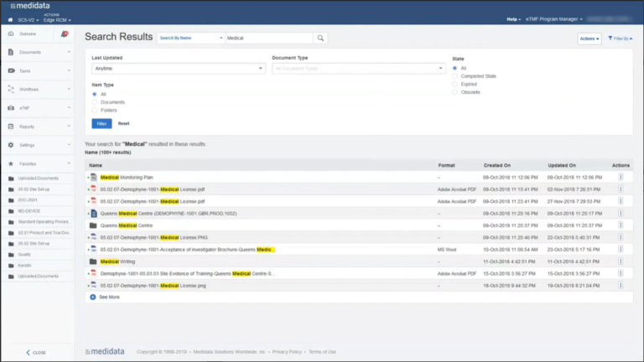Click the Queens Medical Centre folder icon

93,225
